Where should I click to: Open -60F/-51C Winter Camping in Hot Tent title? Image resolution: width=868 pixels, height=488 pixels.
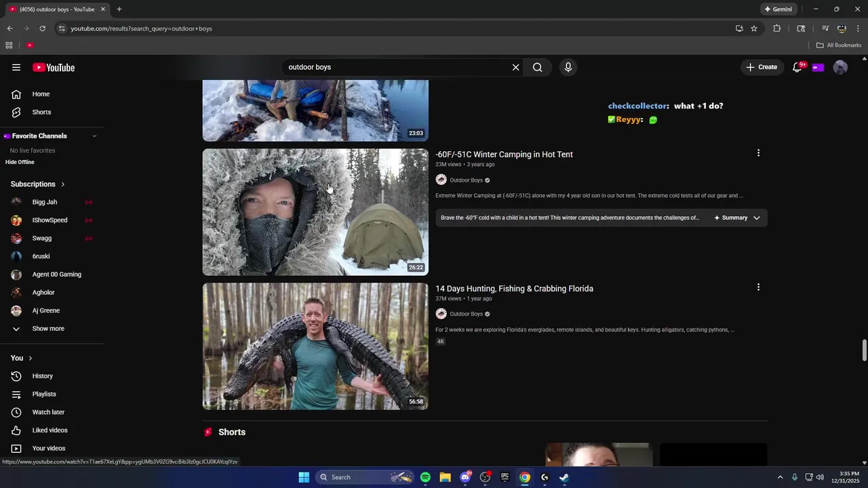pos(504,155)
